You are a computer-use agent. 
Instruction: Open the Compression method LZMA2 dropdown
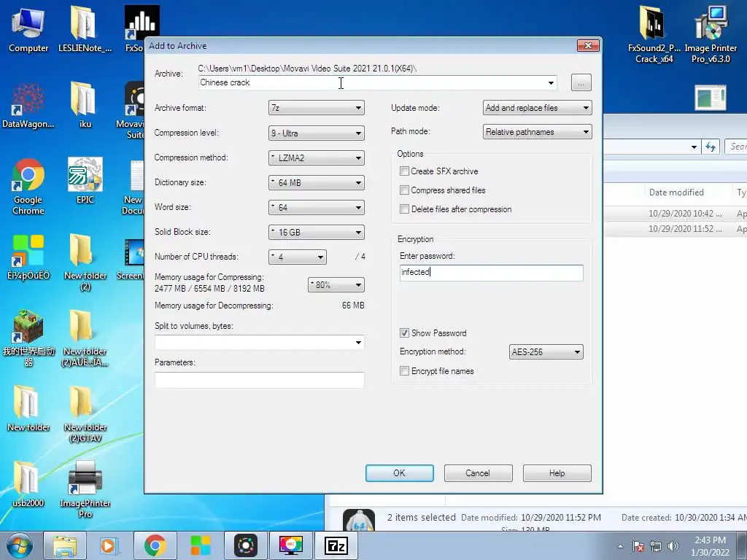pos(317,158)
